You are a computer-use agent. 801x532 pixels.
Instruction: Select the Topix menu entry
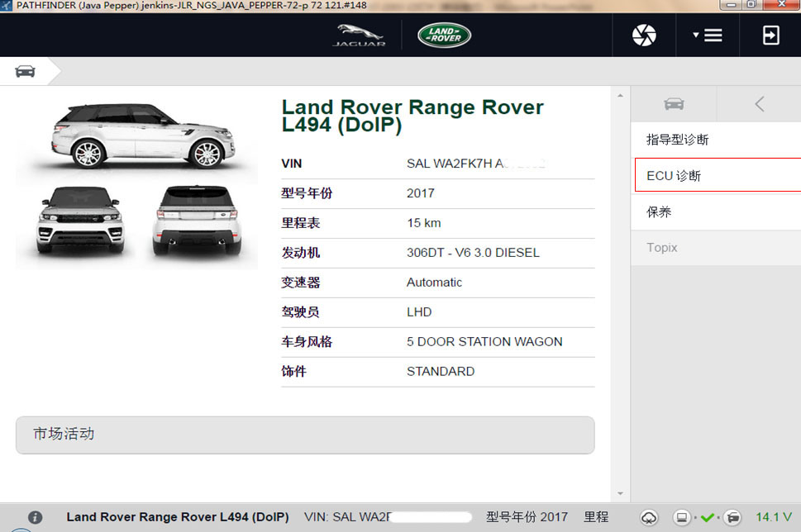click(x=716, y=248)
